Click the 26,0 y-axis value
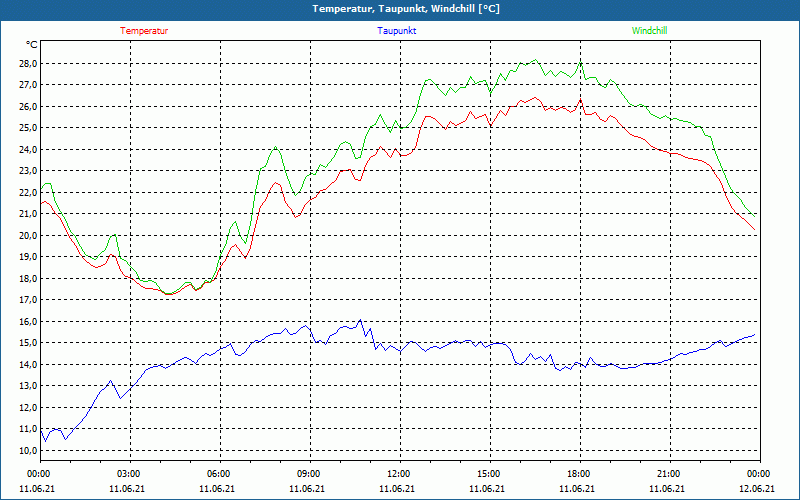800x500 pixels. point(29,107)
